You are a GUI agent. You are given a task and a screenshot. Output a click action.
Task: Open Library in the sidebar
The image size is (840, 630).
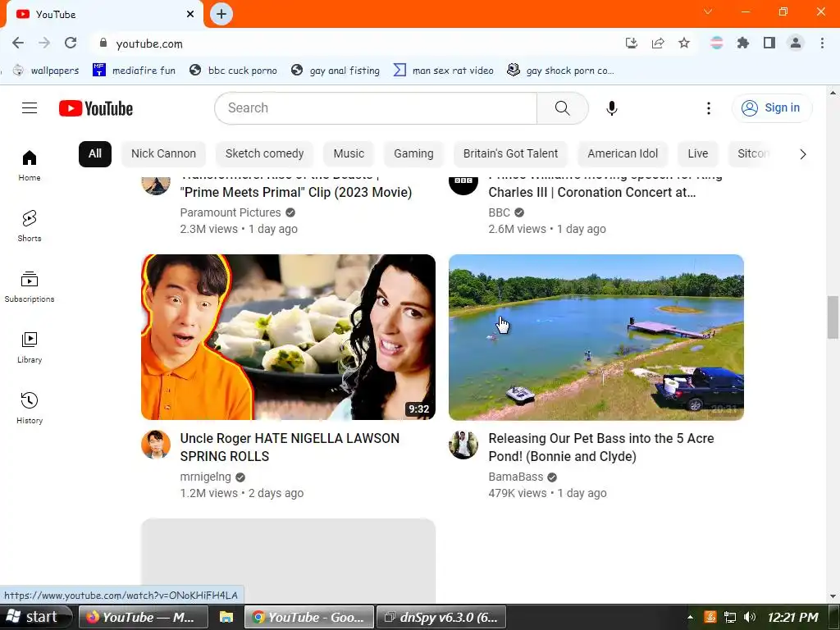[x=30, y=347]
